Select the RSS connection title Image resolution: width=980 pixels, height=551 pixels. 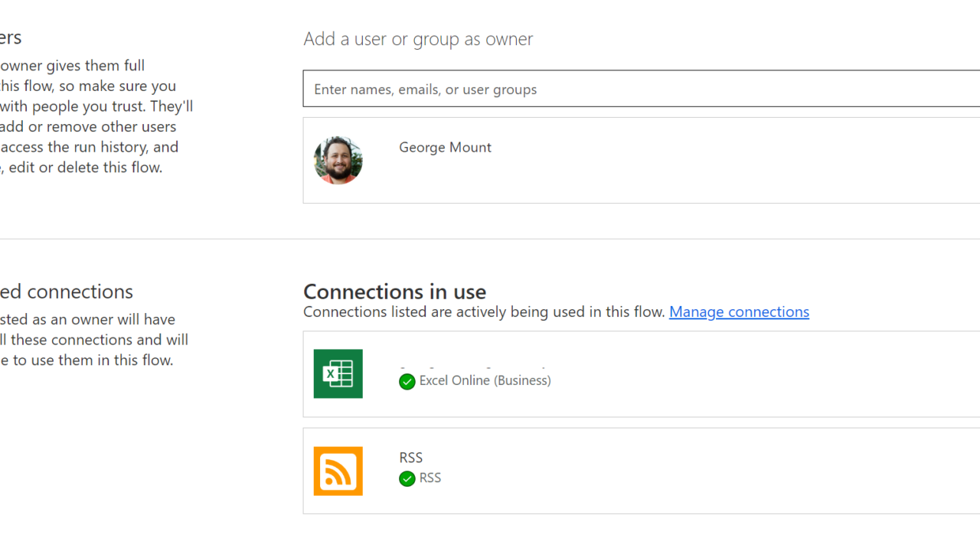coord(410,458)
